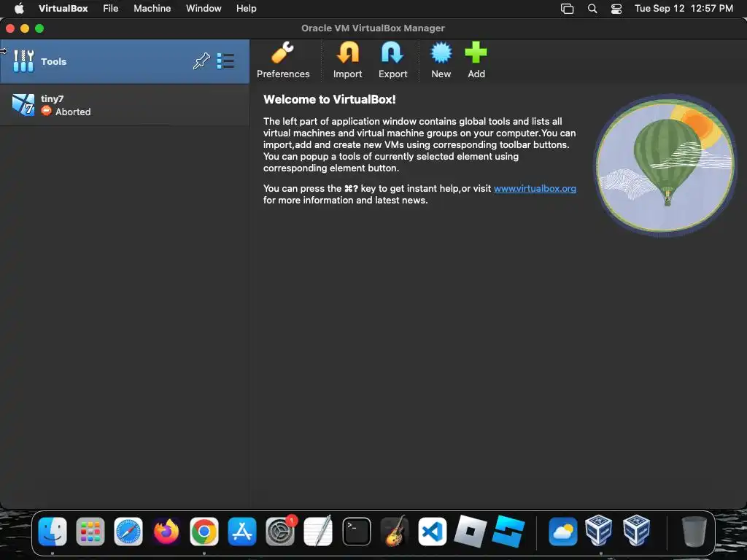Click the second VirtualBox Dock icon
747x560 pixels.
[x=636, y=531]
